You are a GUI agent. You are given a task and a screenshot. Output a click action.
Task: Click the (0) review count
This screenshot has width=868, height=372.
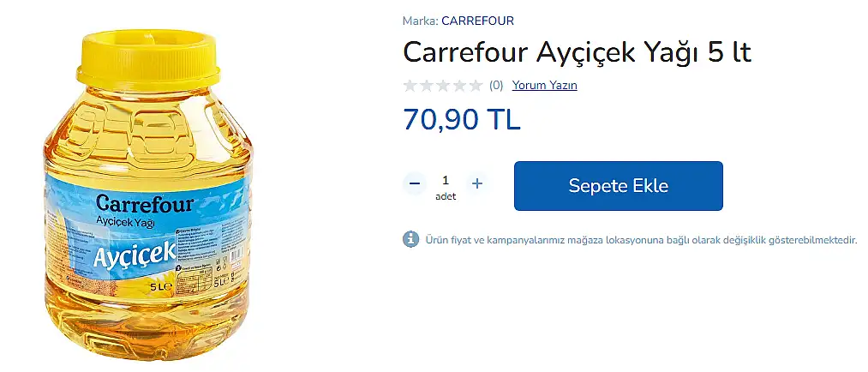496,85
